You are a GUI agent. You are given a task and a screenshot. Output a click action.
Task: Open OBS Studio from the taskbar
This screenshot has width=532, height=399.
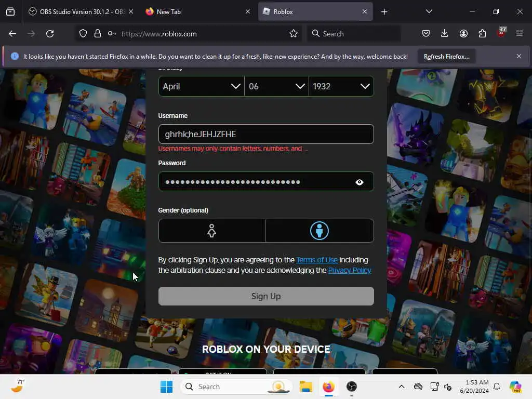[x=352, y=387]
